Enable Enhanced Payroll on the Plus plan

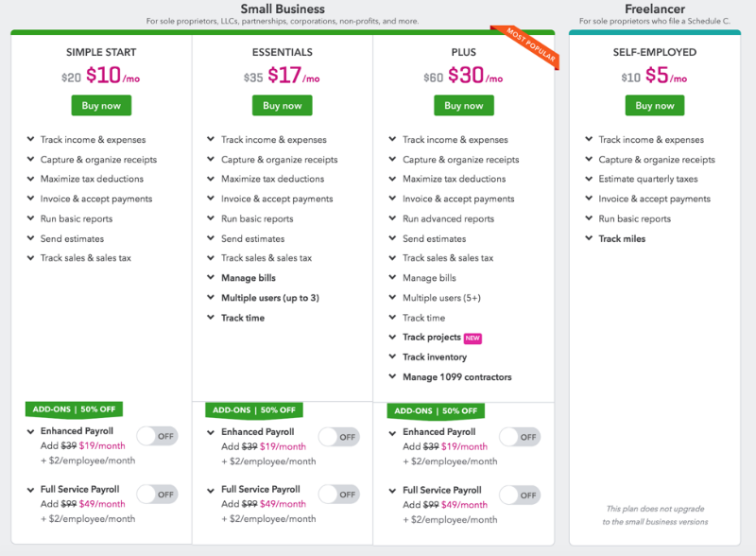(520, 437)
